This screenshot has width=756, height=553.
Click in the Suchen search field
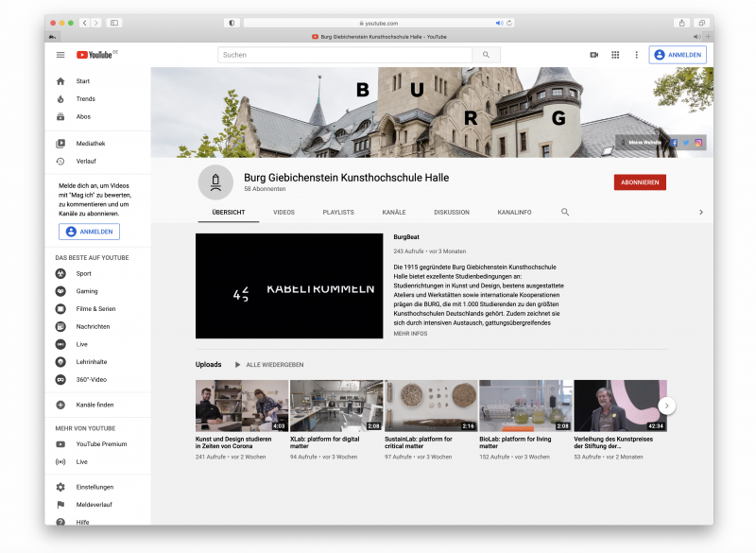[x=345, y=55]
